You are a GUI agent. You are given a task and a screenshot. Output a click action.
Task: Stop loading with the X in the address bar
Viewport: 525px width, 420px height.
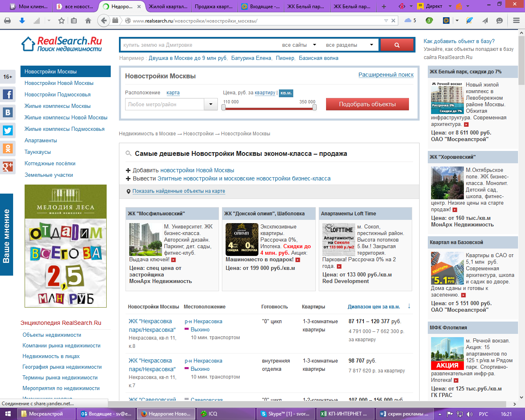(393, 21)
